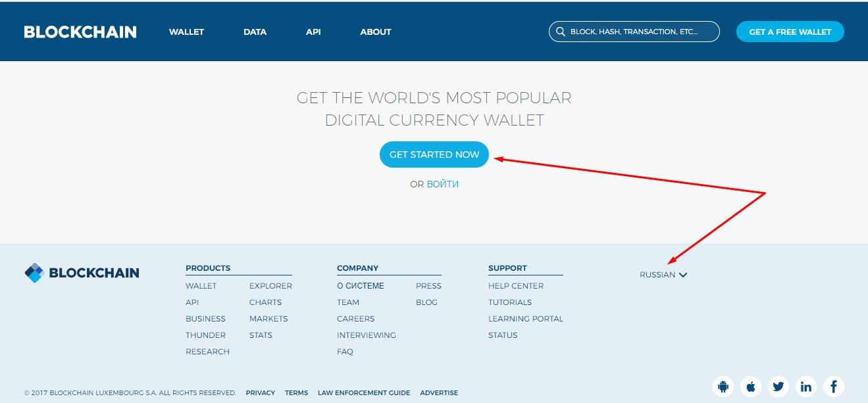This screenshot has height=403, width=868.
Task: Visit the Twitter social icon
Action: pos(779,386)
